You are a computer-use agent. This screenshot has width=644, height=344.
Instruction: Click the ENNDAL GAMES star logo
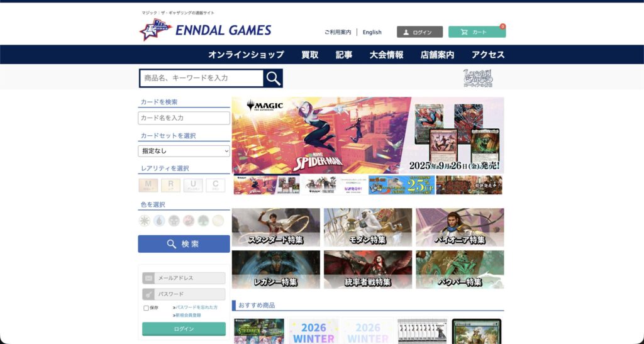[155, 30]
